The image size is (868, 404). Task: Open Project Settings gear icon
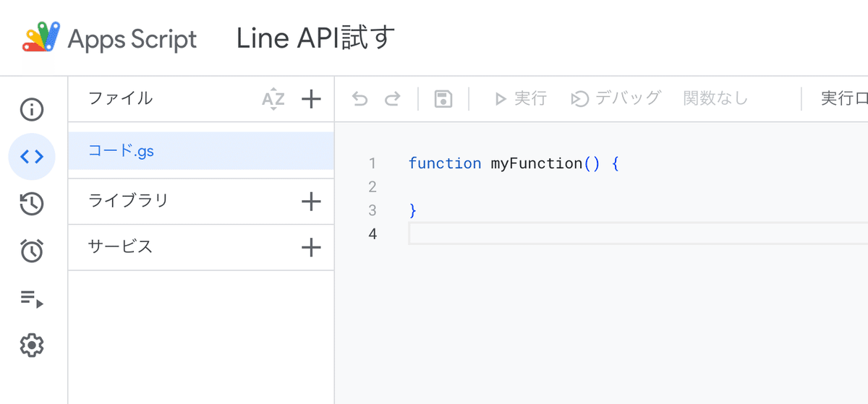click(32, 345)
